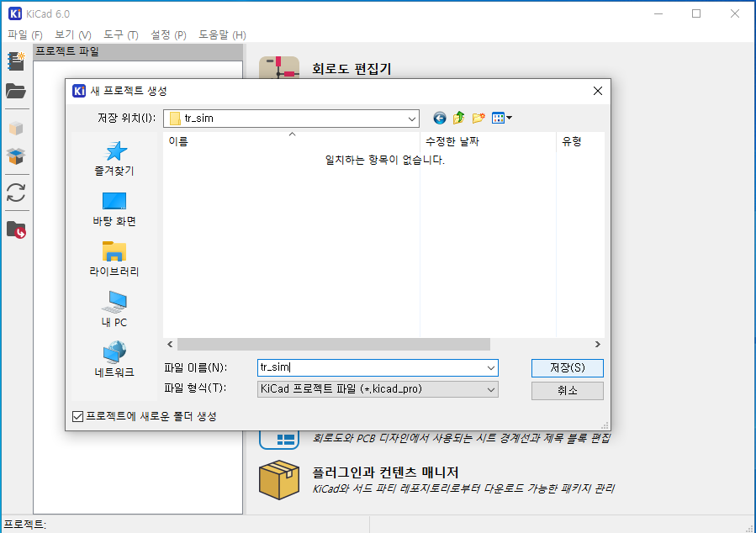Click the Unarchive project icon in sidebar
Screen dimensions: 756x533
coord(16,156)
